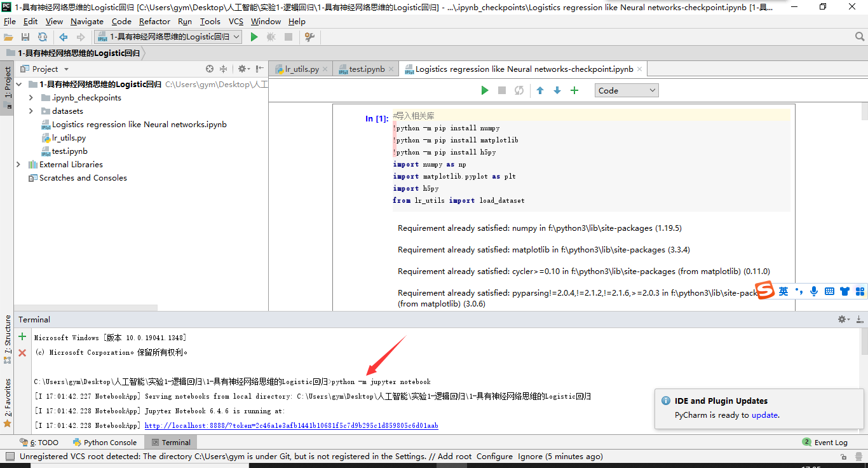Open the Python Console tool window
The image size is (868, 468).
click(105, 442)
